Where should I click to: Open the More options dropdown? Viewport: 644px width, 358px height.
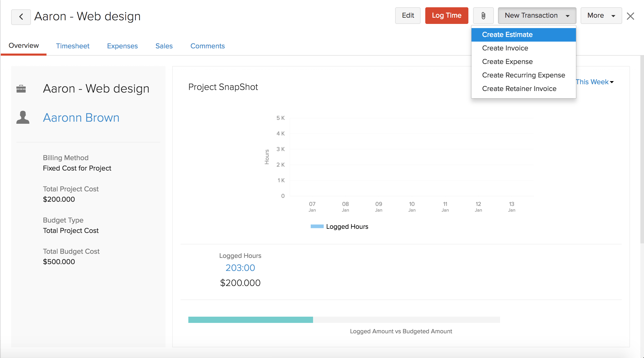601,15
